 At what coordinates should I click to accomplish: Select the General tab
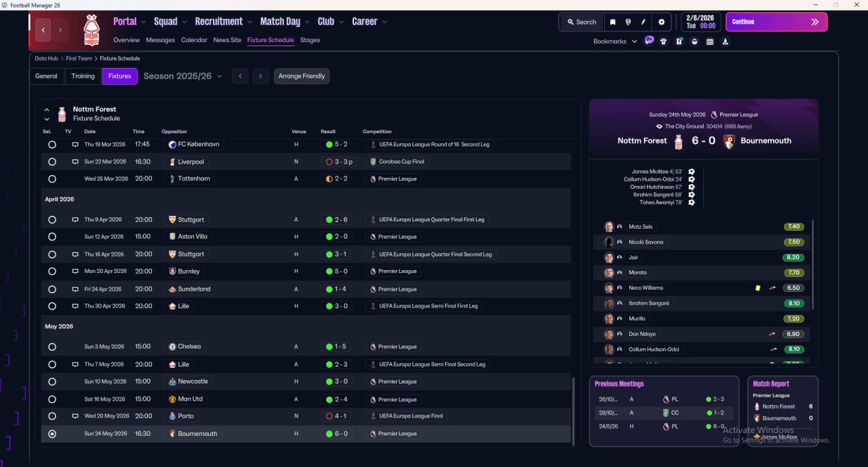click(46, 76)
